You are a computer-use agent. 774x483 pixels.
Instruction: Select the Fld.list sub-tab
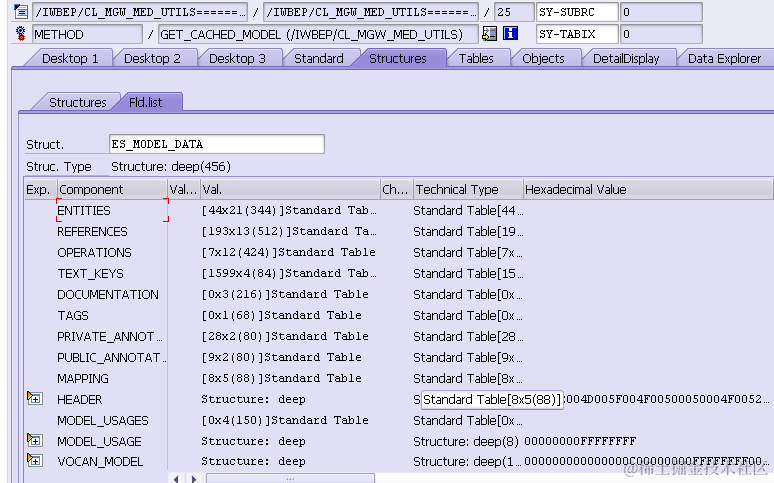pos(146,102)
